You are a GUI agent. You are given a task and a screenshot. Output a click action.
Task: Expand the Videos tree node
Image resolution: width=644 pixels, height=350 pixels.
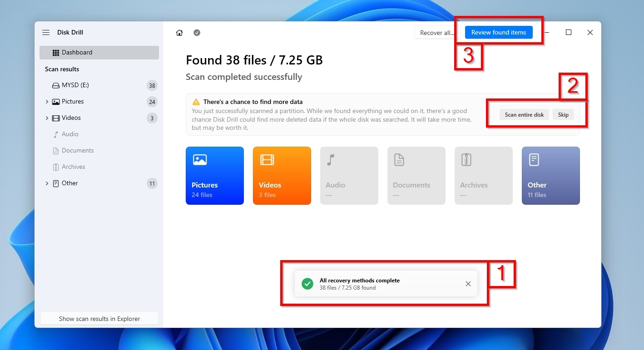[47, 118]
